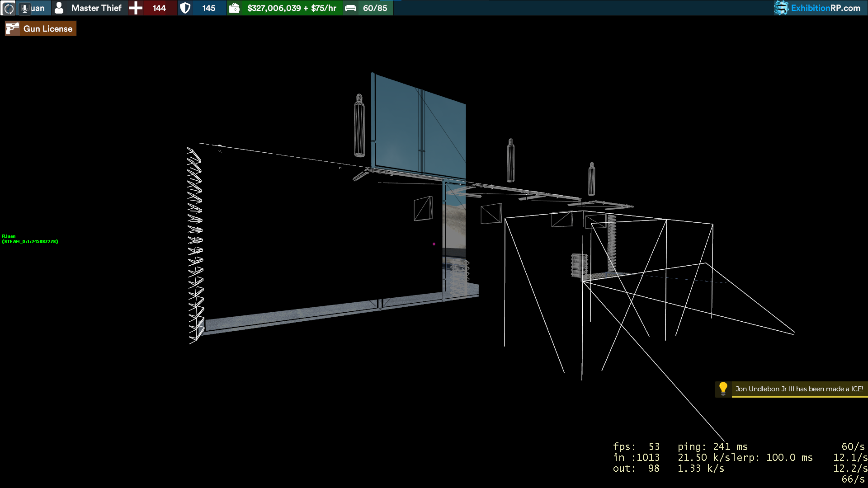Viewport: 868px width, 488px height.
Task: Click the pistol icon on Gun License badge
Action: point(12,28)
